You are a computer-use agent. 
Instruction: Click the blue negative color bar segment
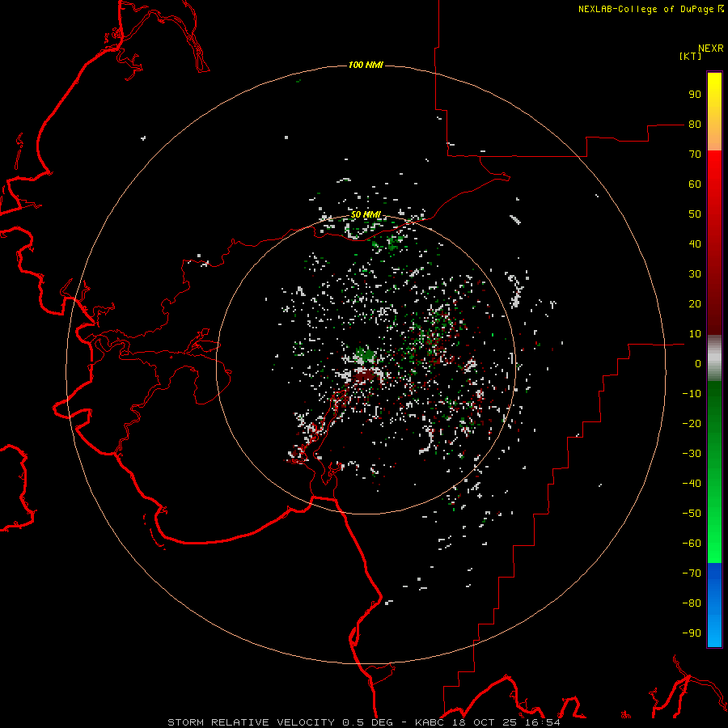[x=714, y=605]
